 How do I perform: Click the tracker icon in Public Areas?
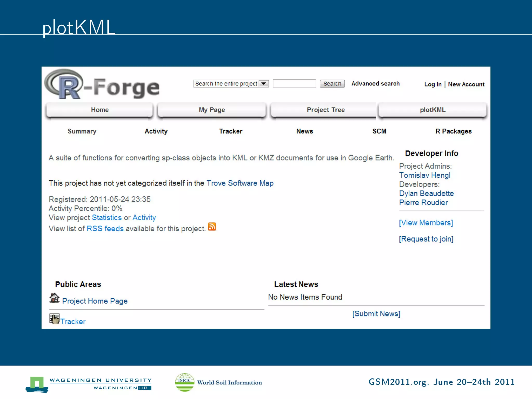click(54, 319)
